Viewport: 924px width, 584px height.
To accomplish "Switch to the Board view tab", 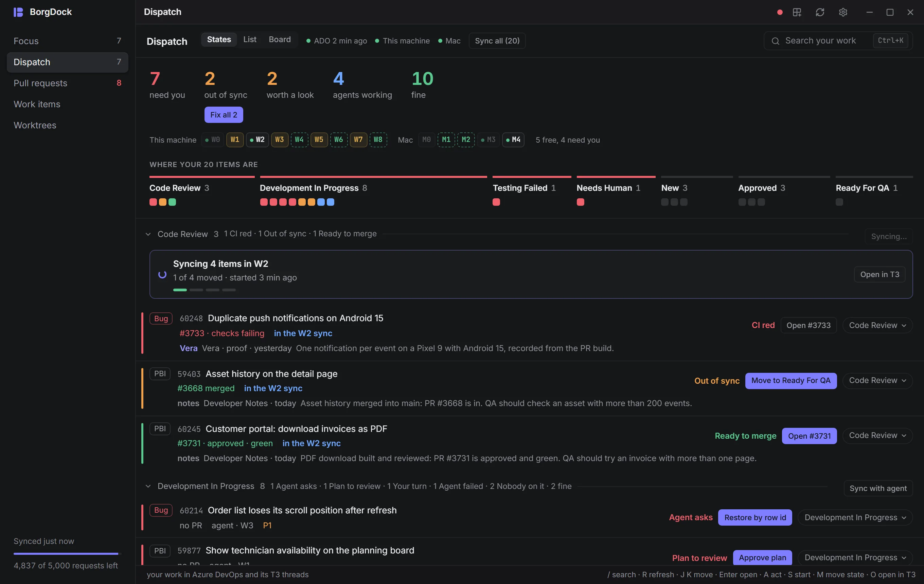I will coord(280,39).
